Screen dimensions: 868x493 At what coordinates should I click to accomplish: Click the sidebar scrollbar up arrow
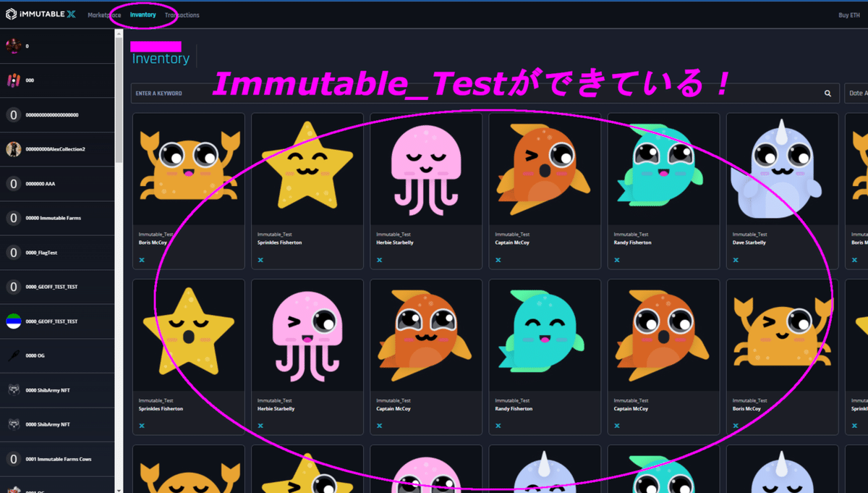[x=119, y=32]
